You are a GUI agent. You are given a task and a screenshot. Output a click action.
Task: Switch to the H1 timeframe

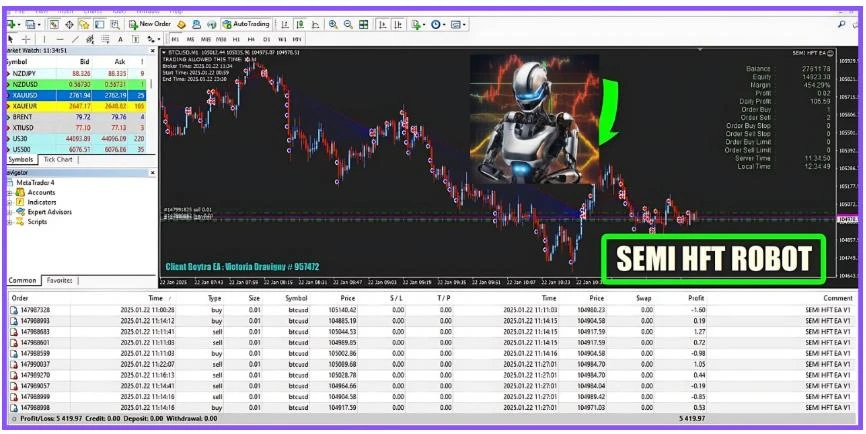236,39
